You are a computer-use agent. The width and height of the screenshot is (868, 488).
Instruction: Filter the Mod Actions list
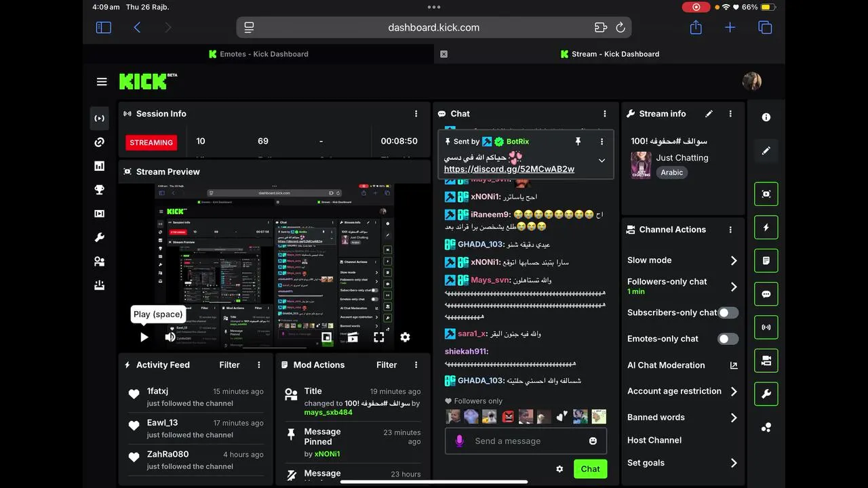point(387,365)
